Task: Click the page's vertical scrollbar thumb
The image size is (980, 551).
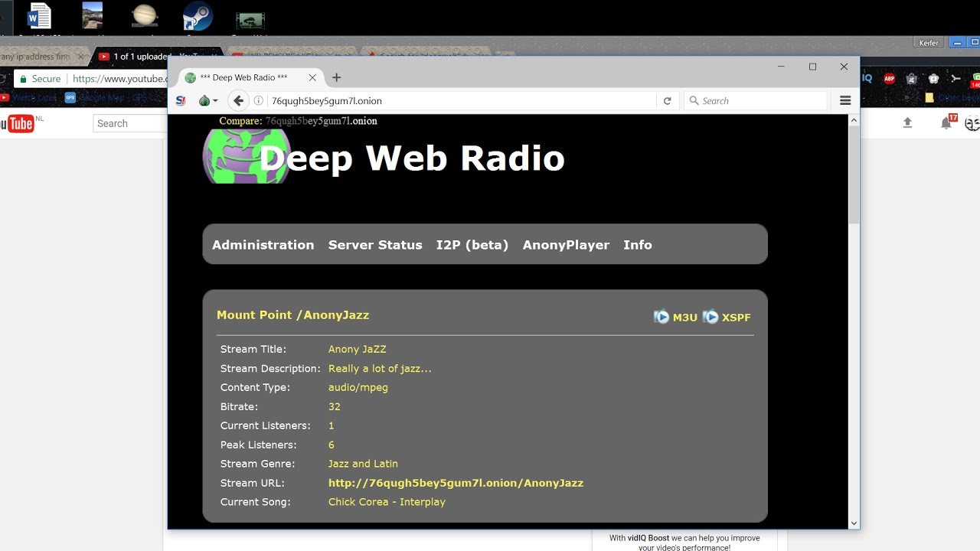Action: click(x=854, y=174)
